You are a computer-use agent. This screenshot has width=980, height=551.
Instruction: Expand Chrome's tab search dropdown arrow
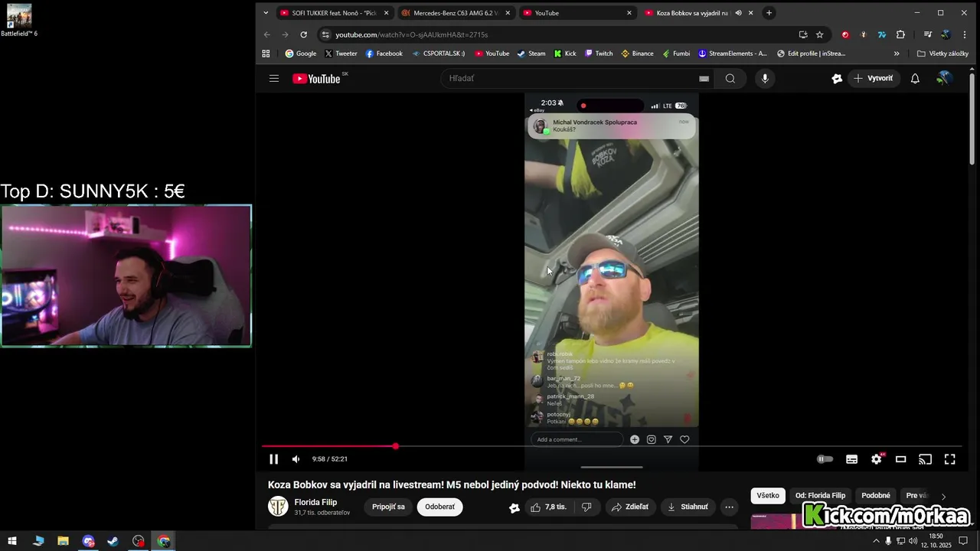(x=266, y=13)
